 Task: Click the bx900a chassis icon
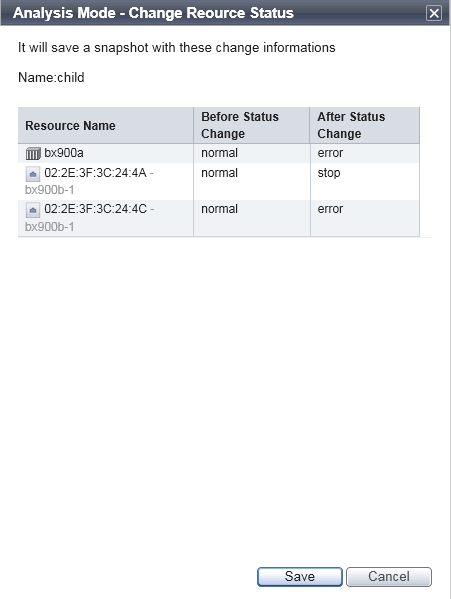click(x=33, y=154)
